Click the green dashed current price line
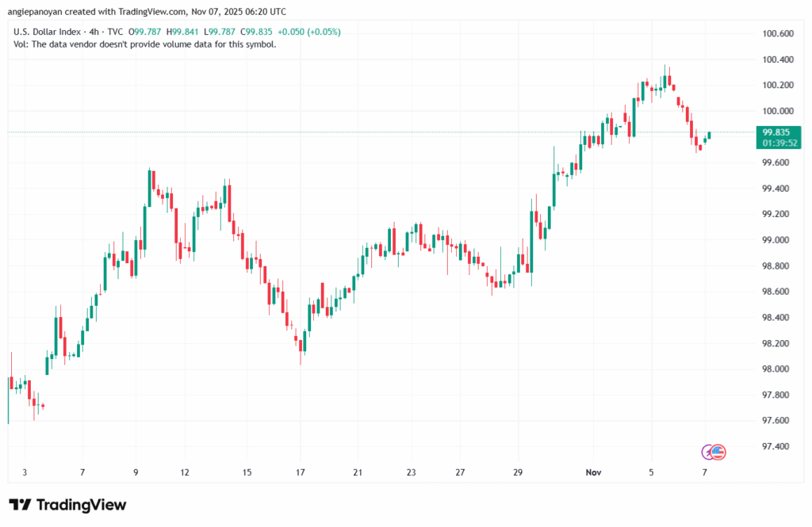 [x=396, y=131]
